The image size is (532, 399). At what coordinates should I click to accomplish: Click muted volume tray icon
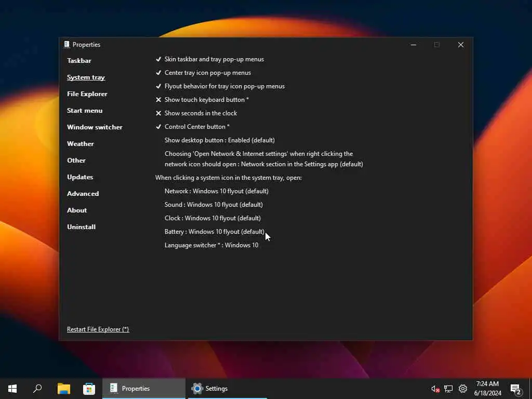(435, 389)
